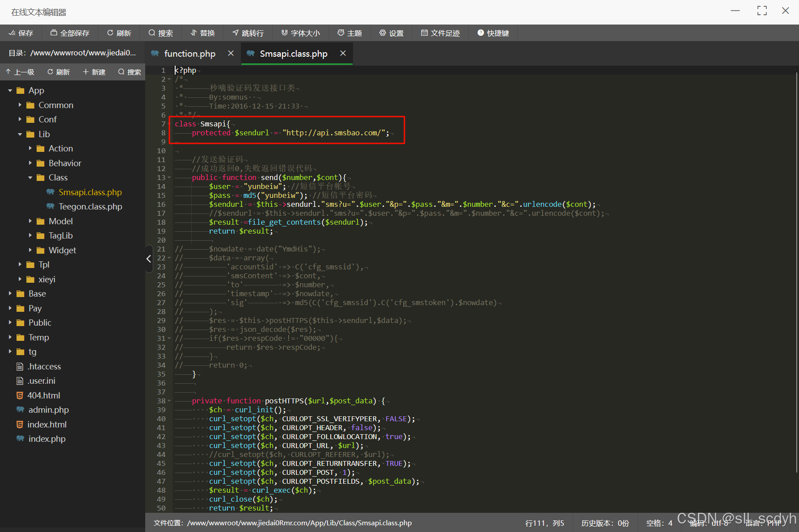Screen dimensions: 799x532
Task: Click the Up one level (上一级) button
Action: pyautogui.click(x=20, y=72)
